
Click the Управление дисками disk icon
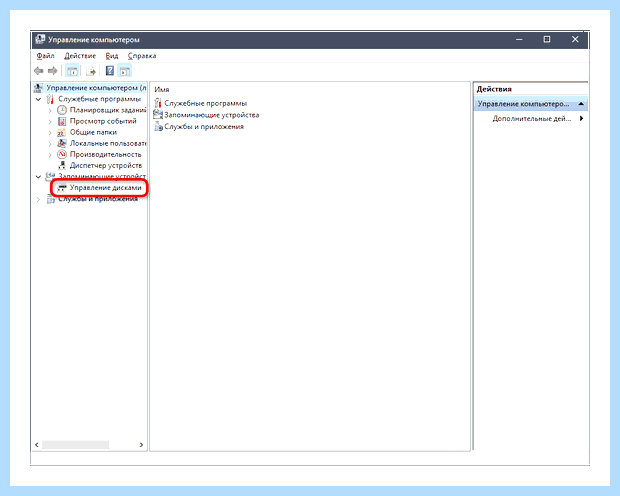[x=62, y=187]
